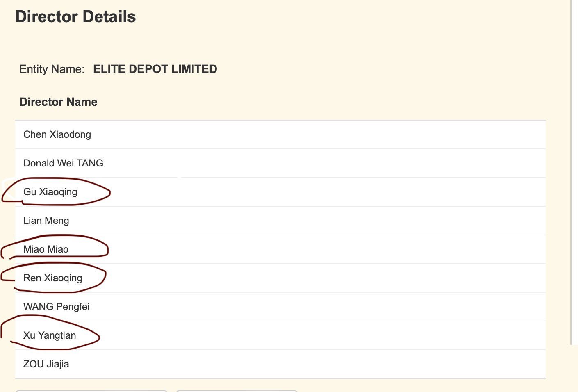578x392 pixels.
Task: Click the circled Ren Xiaoqing name
Action: click(x=52, y=278)
